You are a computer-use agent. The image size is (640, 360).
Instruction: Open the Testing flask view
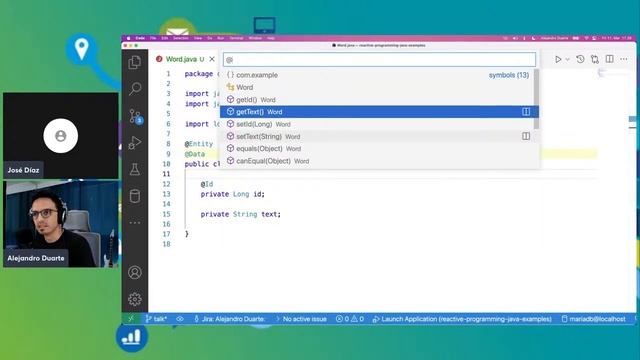(x=135, y=169)
